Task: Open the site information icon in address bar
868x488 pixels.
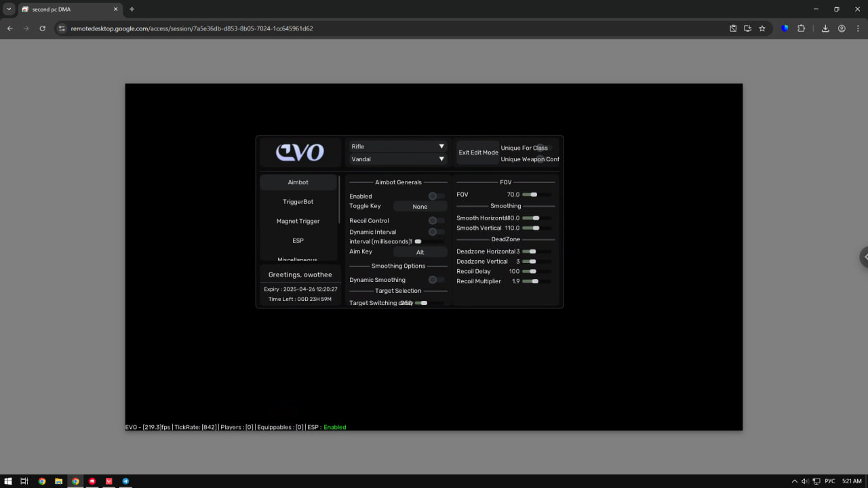Action: tap(61, 28)
